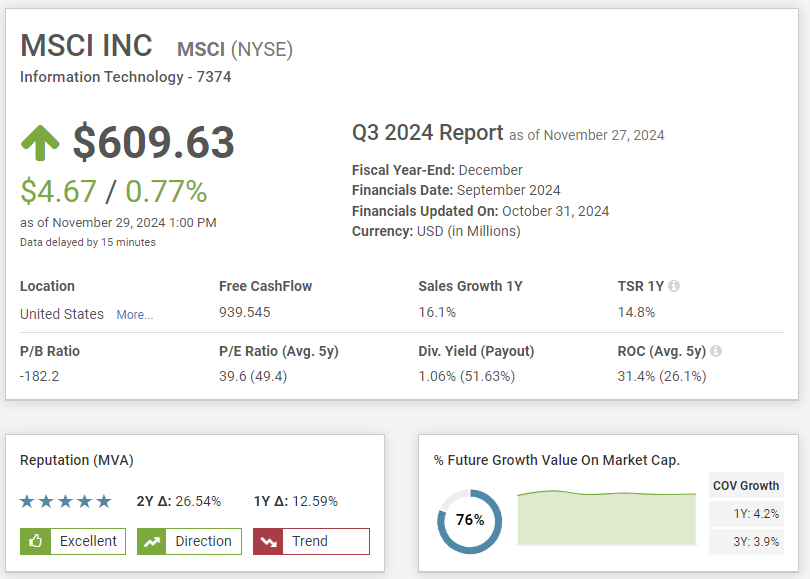Click the Currency: USD (in Millions) line
Screen dimensions: 810x579
436,231
